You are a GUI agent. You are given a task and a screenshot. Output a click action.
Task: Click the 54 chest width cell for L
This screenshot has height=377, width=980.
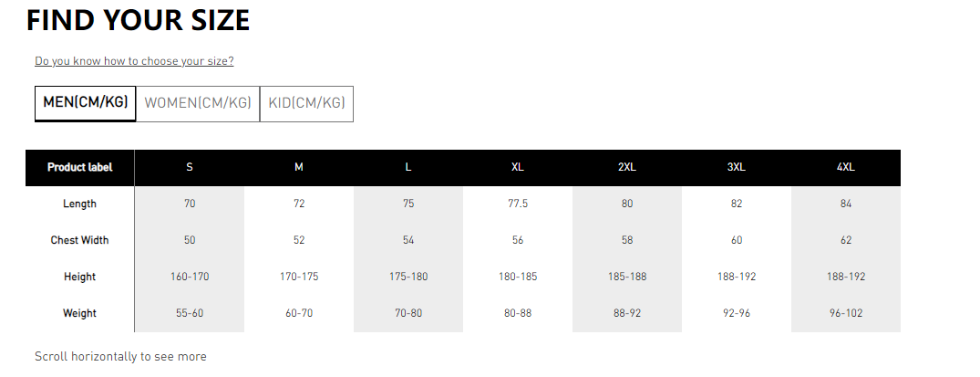coord(408,240)
